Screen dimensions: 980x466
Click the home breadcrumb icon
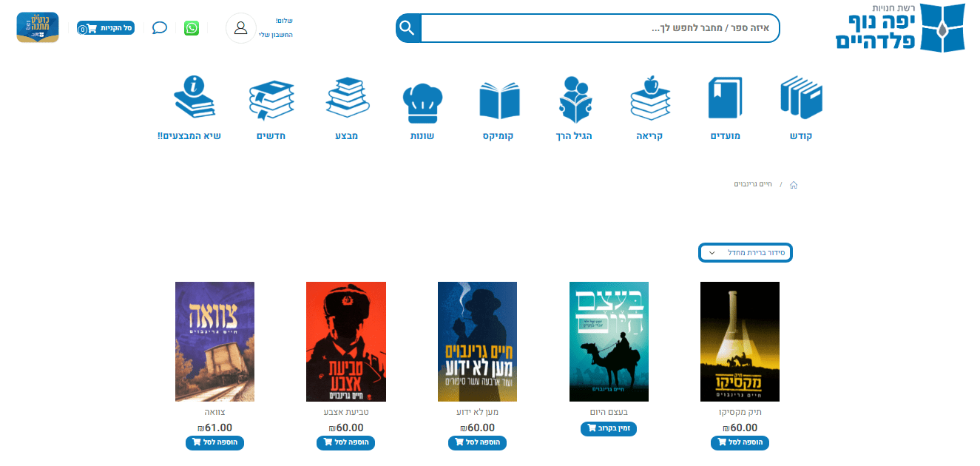point(793,184)
